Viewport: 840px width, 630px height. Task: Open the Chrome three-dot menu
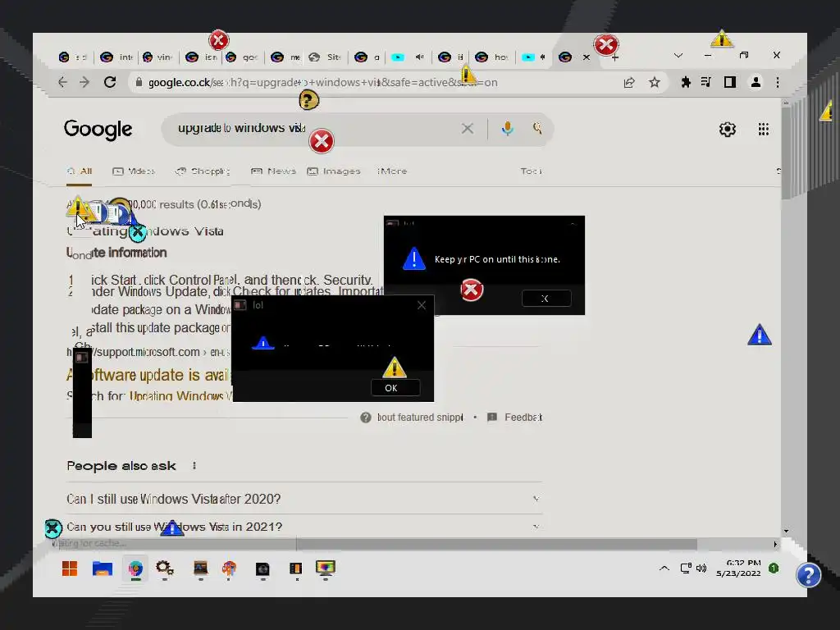coord(778,82)
